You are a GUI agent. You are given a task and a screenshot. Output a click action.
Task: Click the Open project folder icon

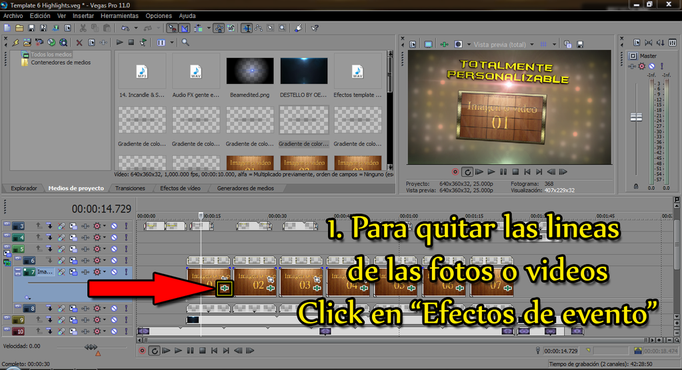coord(19,28)
